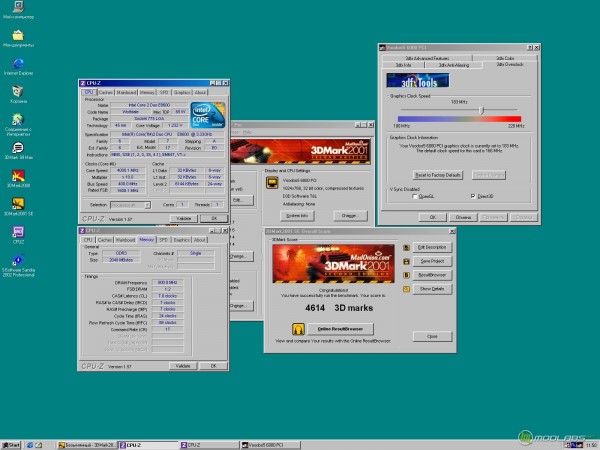
Task: Click the display monitor icon in 3DMark settings
Action: (272, 183)
